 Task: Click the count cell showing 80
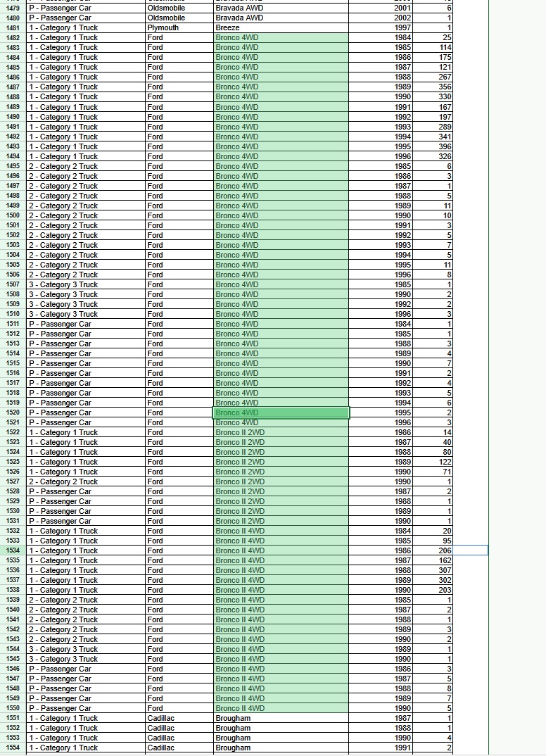[x=433, y=452]
